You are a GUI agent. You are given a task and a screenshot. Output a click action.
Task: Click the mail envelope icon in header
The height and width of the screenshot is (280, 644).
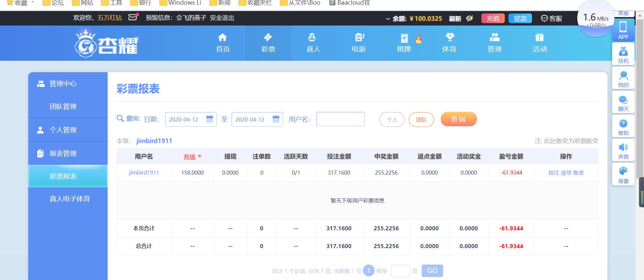tap(133, 17)
